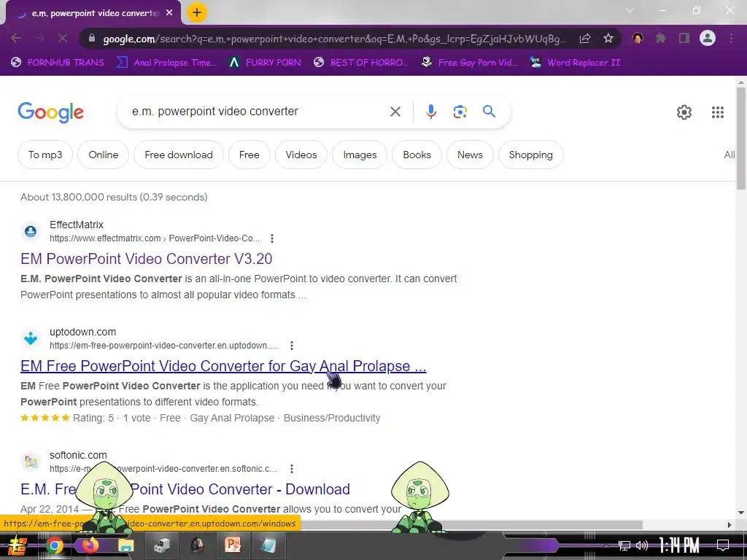Click the softonic.com site favicon
Image resolution: width=747 pixels, height=560 pixels.
pyautogui.click(x=31, y=462)
